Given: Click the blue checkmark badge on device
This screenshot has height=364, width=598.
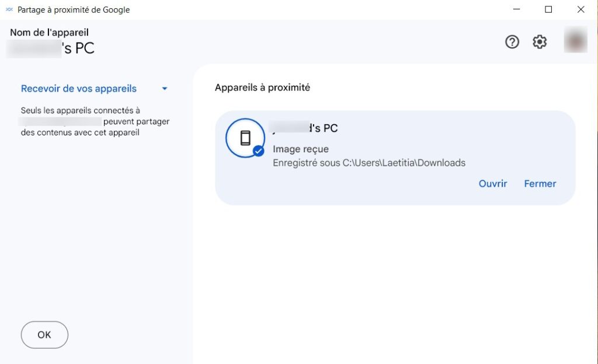Looking at the screenshot, I should (259, 151).
